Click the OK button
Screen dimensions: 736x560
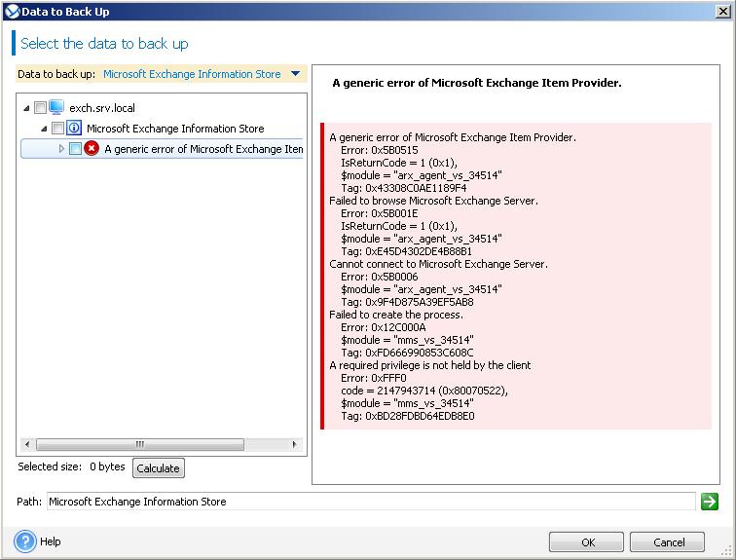(586, 542)
